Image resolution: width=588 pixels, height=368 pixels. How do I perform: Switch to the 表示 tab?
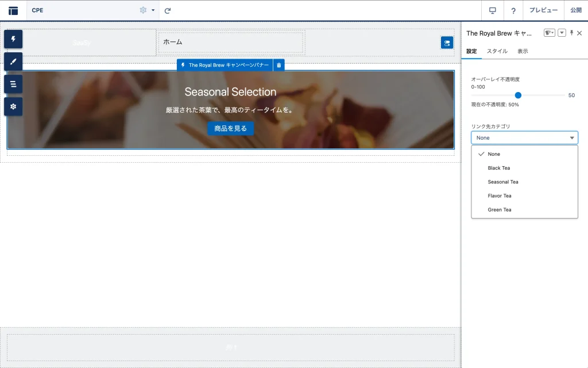click(x=523, y=51)
